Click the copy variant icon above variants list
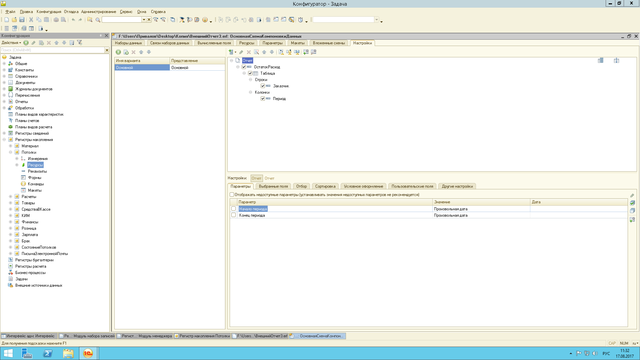This screenshot has height=360, width=640. [126, 52]
